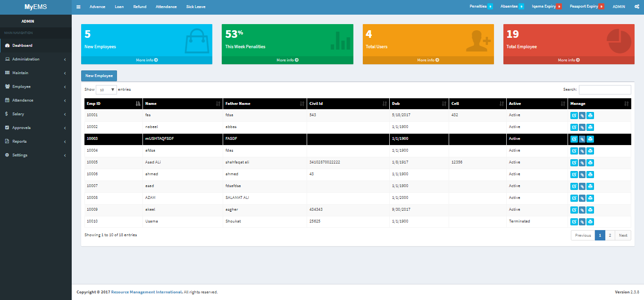Go to page 2 of the table
This screenshot has height=300, width=644.
610,235
